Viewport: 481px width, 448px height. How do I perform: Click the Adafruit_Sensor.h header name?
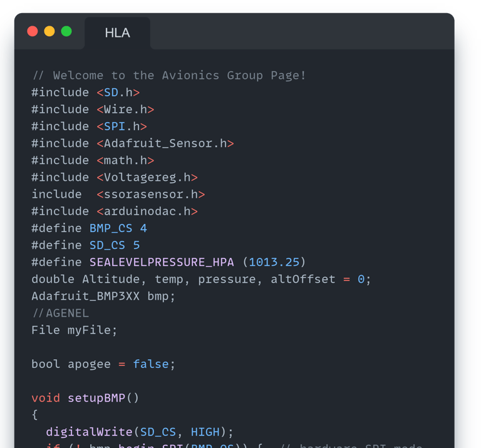(165, 143)
